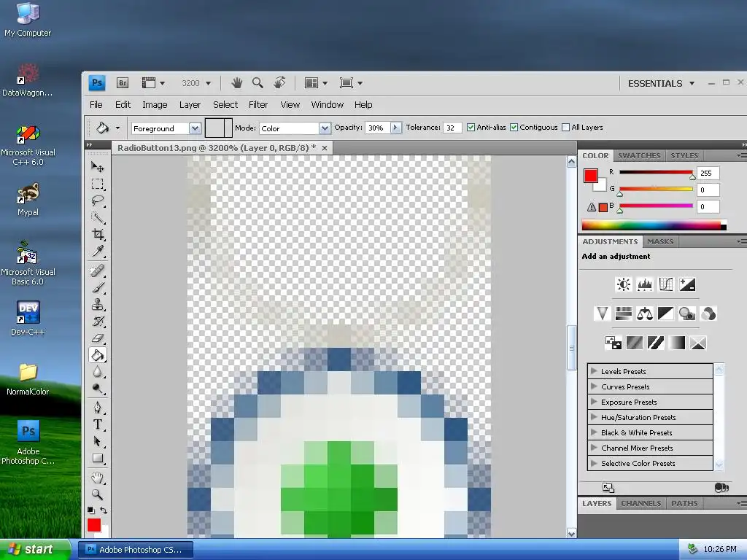The image size is (747, 560).
Task: Toggle the Anti-alias checkbox
Action: coord(471,127)
